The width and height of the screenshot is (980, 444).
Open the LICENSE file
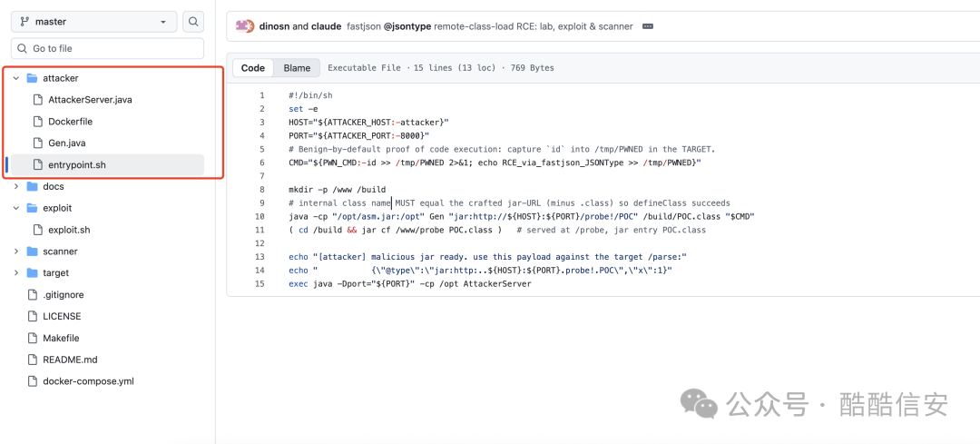click(62, 316)
